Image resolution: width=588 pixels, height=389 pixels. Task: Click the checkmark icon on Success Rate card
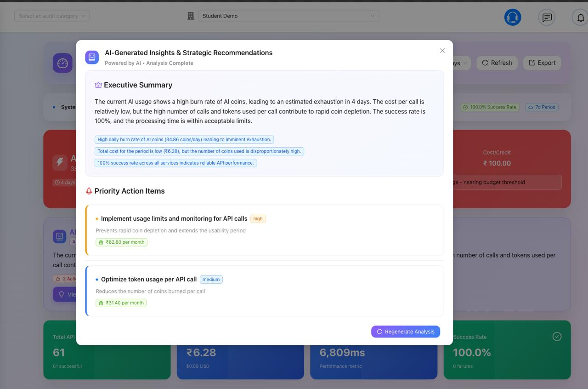tap(557, 337)
